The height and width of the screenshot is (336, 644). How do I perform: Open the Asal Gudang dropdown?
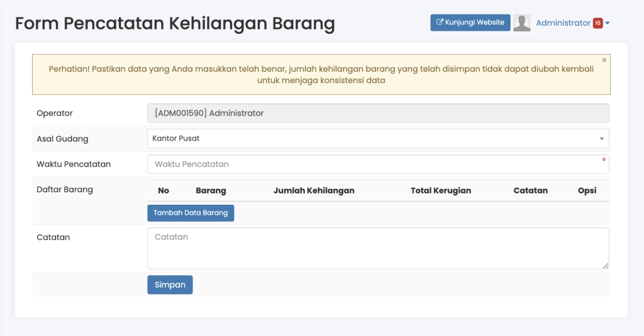377,139
